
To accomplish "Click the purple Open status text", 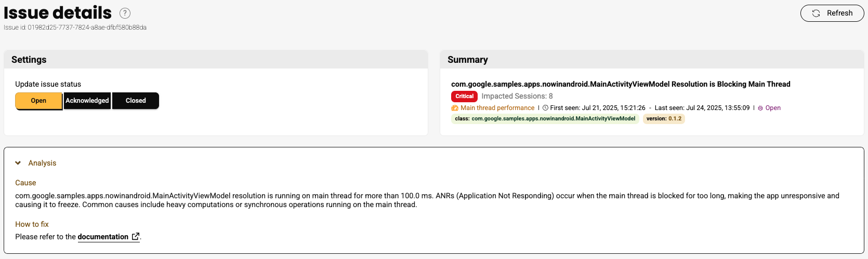I will pos(773,108).
